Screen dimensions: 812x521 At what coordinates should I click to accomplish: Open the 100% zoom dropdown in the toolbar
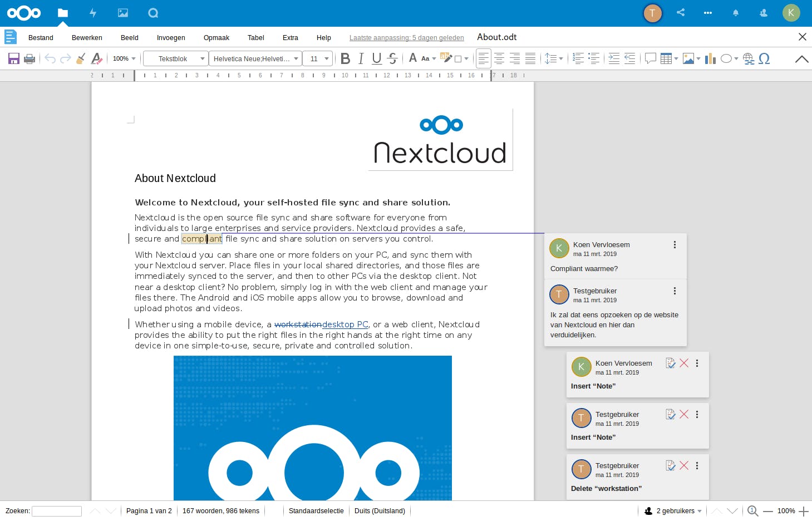point(124,58)
